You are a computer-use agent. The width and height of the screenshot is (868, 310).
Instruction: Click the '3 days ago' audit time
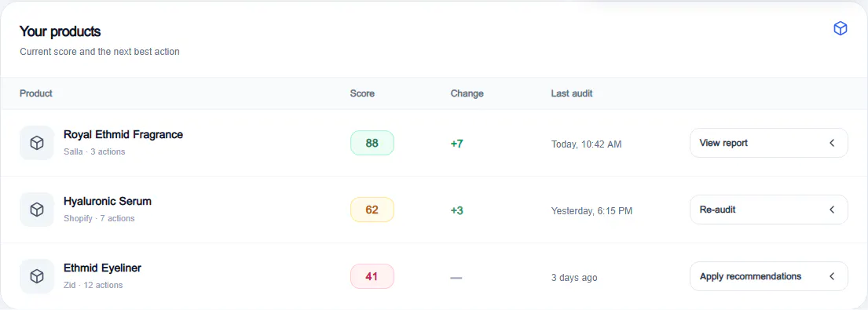pos(574,277)
